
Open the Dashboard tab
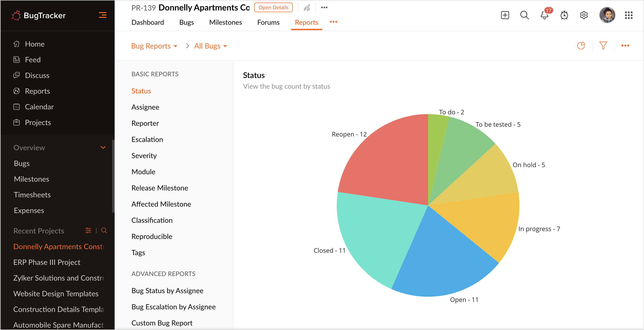pos(147,23)
